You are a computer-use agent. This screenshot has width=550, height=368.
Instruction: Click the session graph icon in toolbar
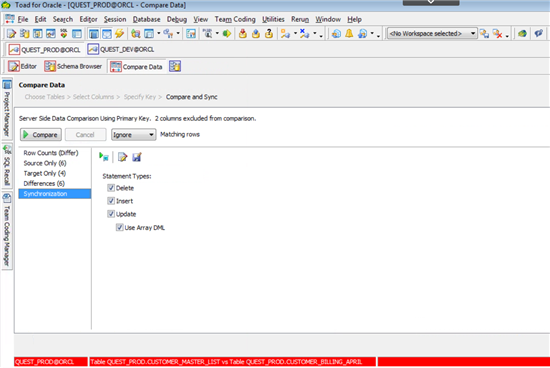(51, 34)
